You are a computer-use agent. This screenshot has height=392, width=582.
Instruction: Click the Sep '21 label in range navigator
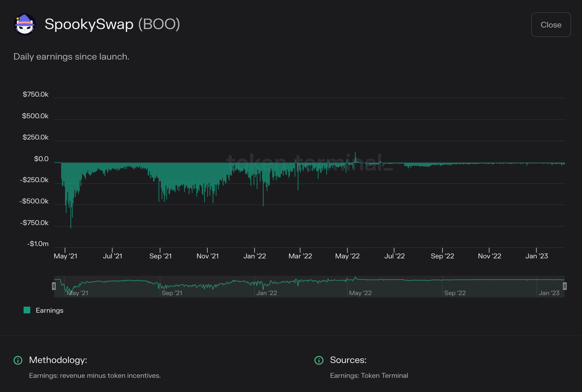coord(172,293)
